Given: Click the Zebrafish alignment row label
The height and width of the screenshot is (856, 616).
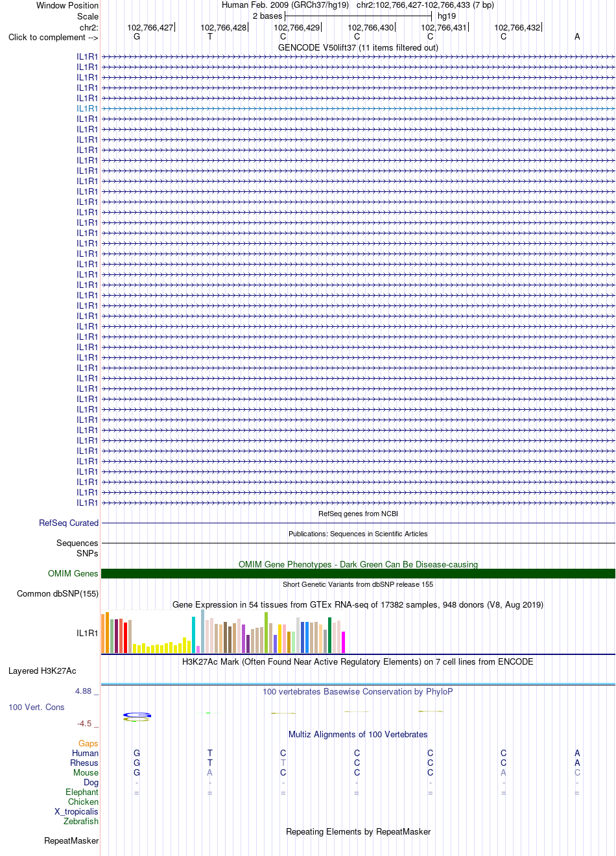Looking at the screenshot, I should pyautogui.click(x=81, y=821).
